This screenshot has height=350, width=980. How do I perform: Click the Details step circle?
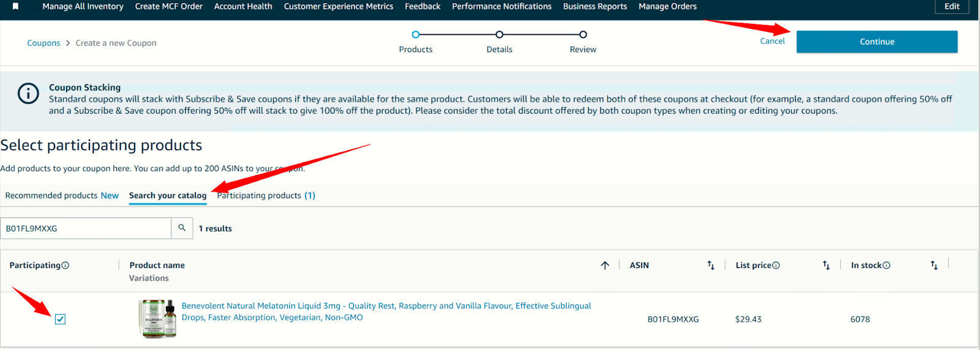(x=499, y=35)
